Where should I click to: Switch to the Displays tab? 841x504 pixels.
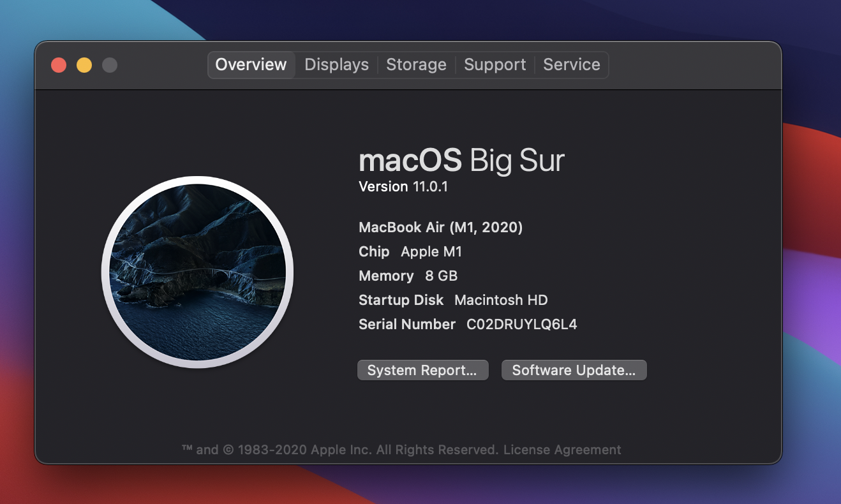(x=336, y=64)
